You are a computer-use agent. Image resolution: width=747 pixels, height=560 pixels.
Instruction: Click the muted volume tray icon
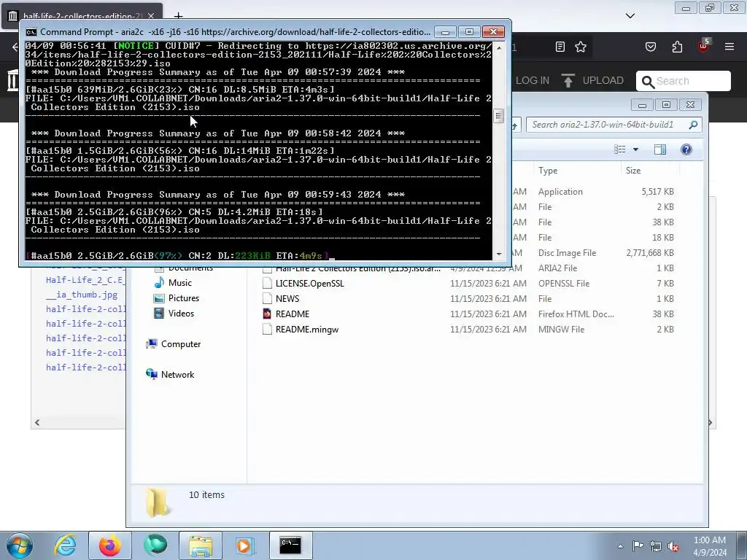click(673, 546)
